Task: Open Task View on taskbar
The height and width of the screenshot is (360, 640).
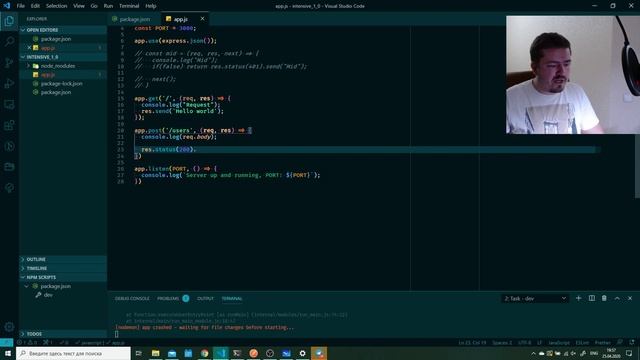Action: tap(139, 353)
